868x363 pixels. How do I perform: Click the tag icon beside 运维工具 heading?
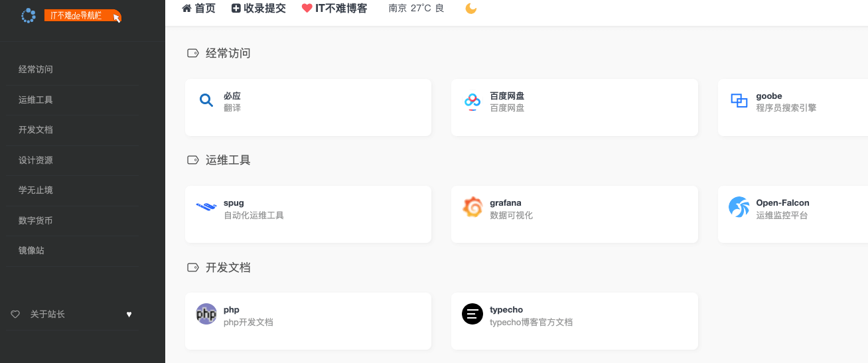tap(193, 160)
